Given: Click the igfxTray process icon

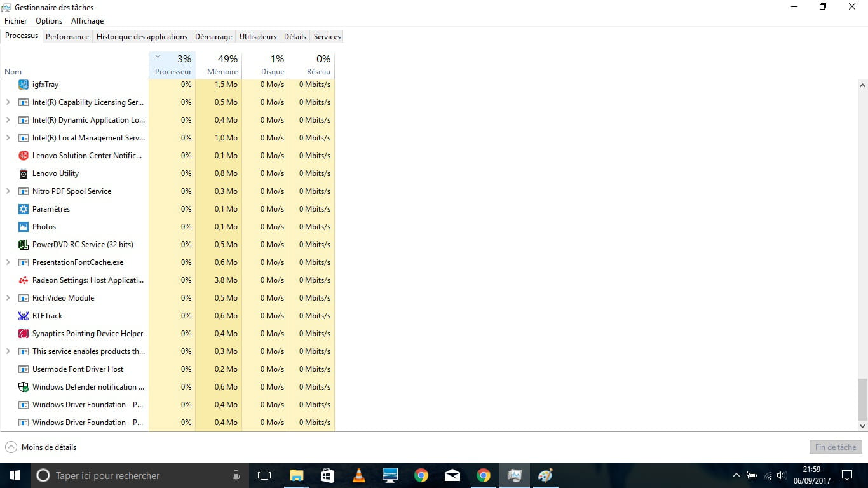Looking at the screenshot, I should coord(24,85).
